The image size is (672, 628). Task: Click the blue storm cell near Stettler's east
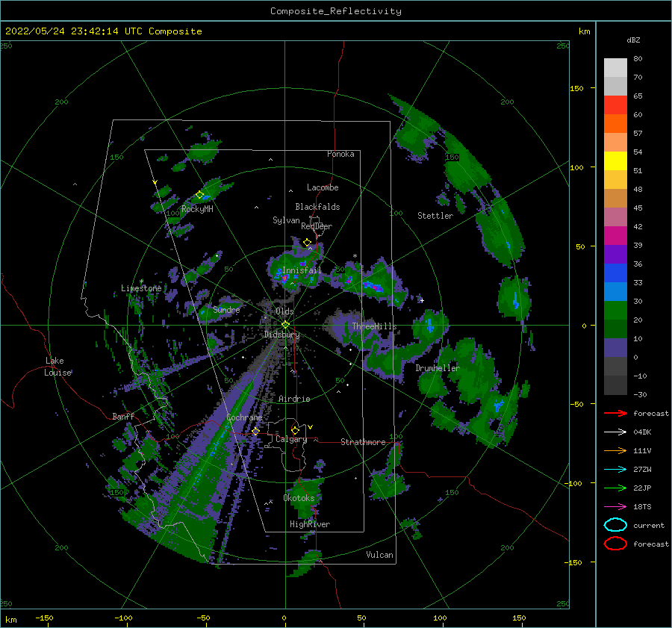[516, 300]
